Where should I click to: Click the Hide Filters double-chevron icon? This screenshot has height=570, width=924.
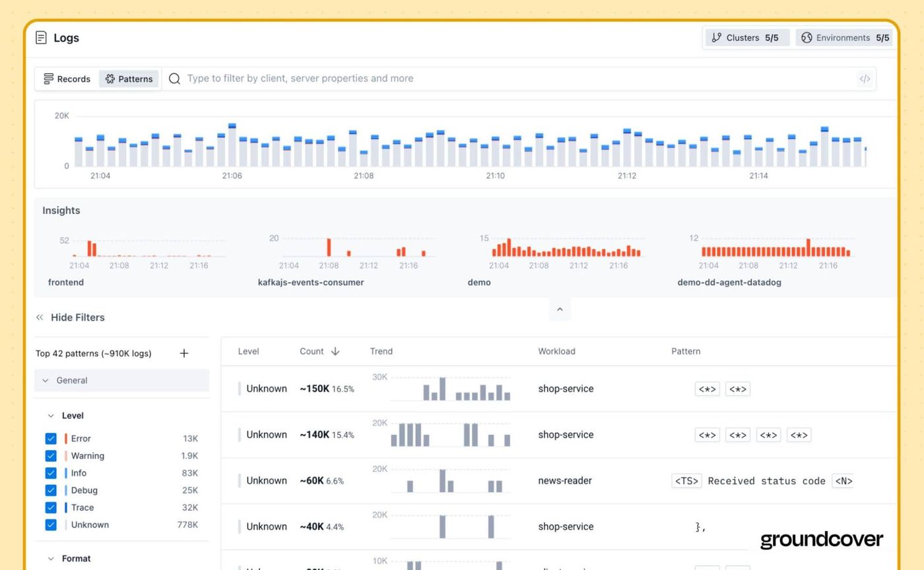[x=40, y=317]
